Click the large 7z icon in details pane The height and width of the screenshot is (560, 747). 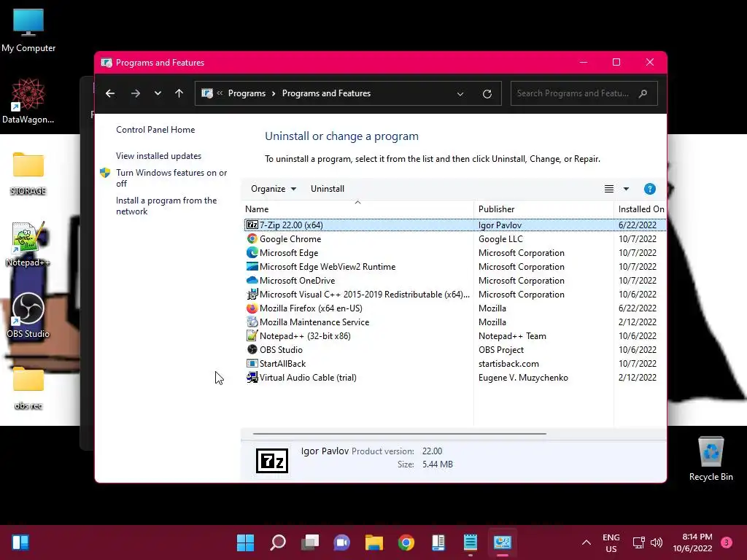pyautogui.click(x=272, y=461)
